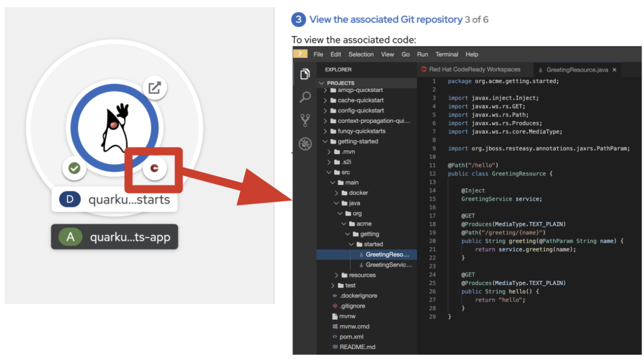Click the Java Duke icon node

[x=115, y=128]
